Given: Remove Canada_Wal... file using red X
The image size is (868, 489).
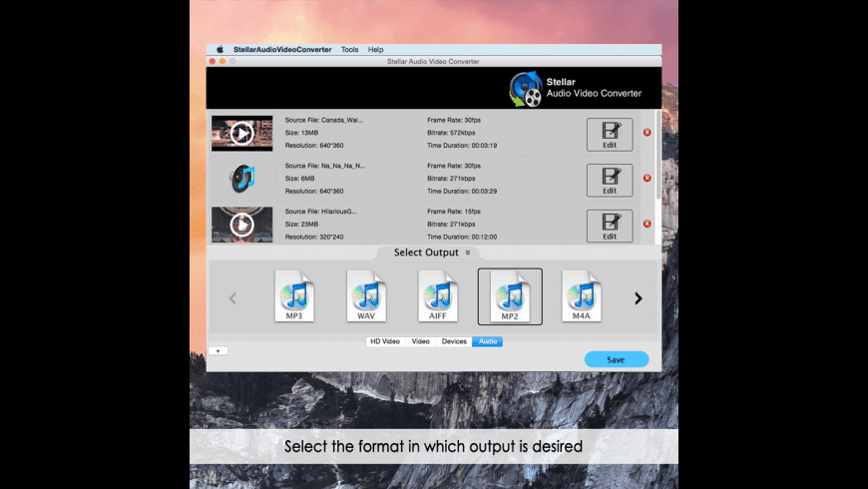Looking at the screenshot, I should click(x=647, y=133).
